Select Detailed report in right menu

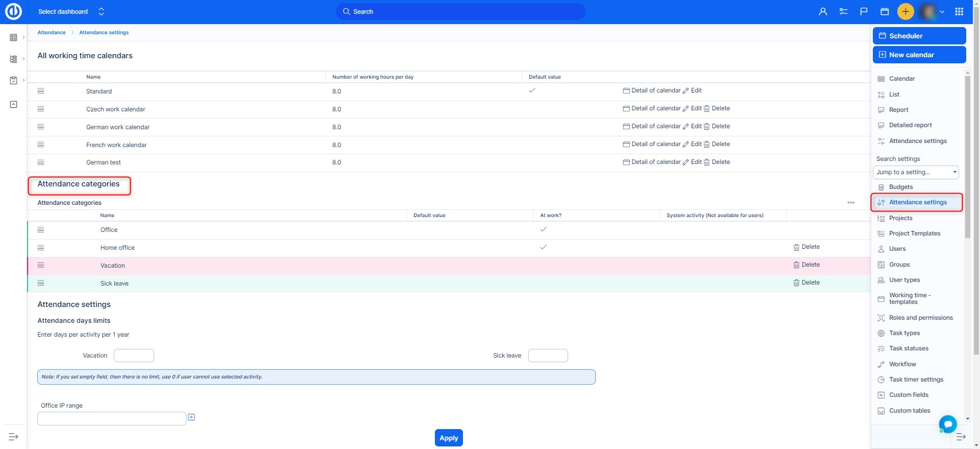(910, 125)
